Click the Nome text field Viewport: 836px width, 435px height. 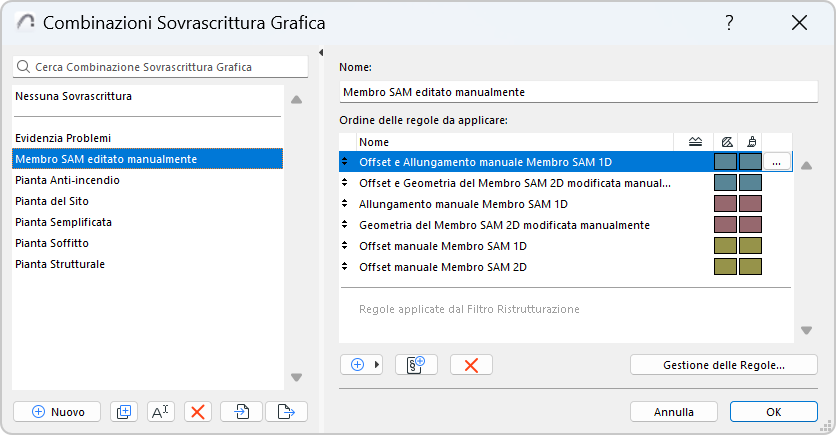point(579,92)
